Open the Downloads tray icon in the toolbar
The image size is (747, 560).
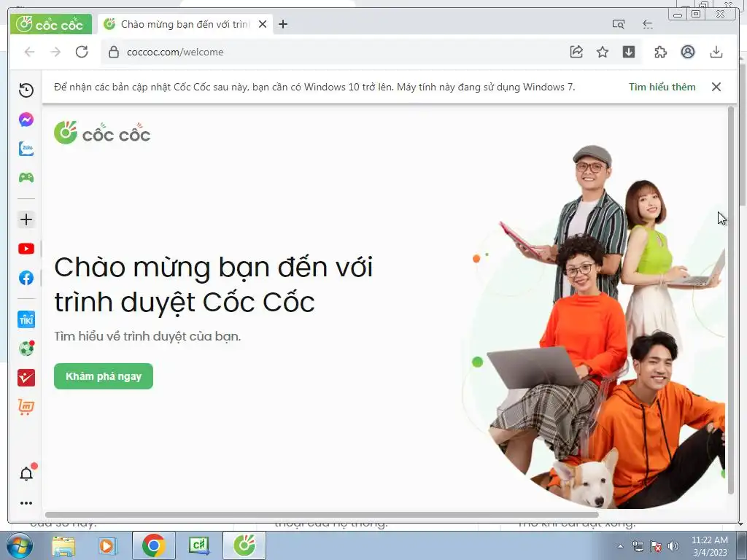click(716, 52)
